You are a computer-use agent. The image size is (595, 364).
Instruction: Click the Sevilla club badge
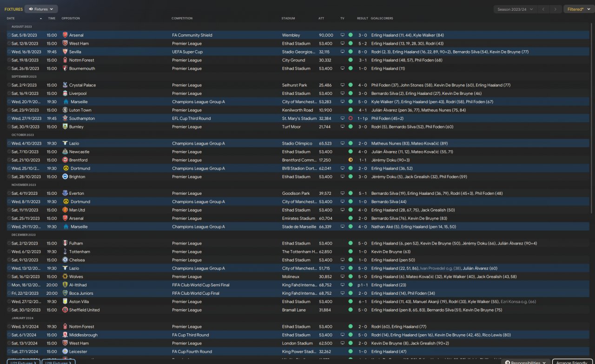tap(65, 52)
